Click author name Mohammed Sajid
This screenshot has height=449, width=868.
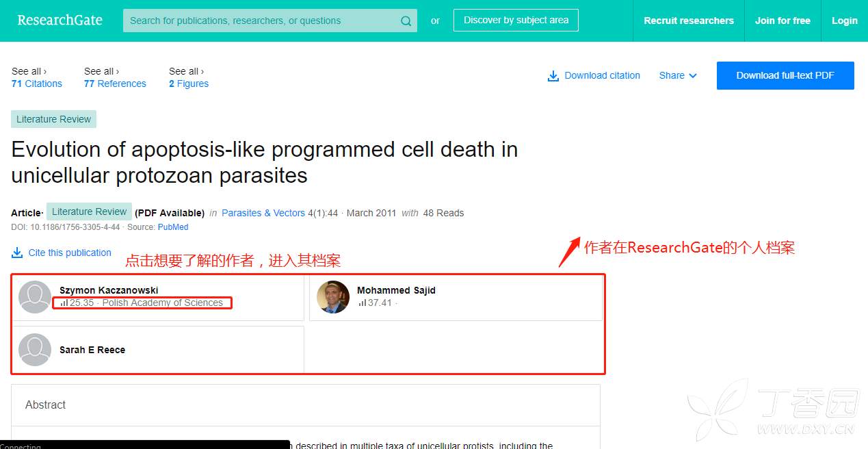point(396,290)
